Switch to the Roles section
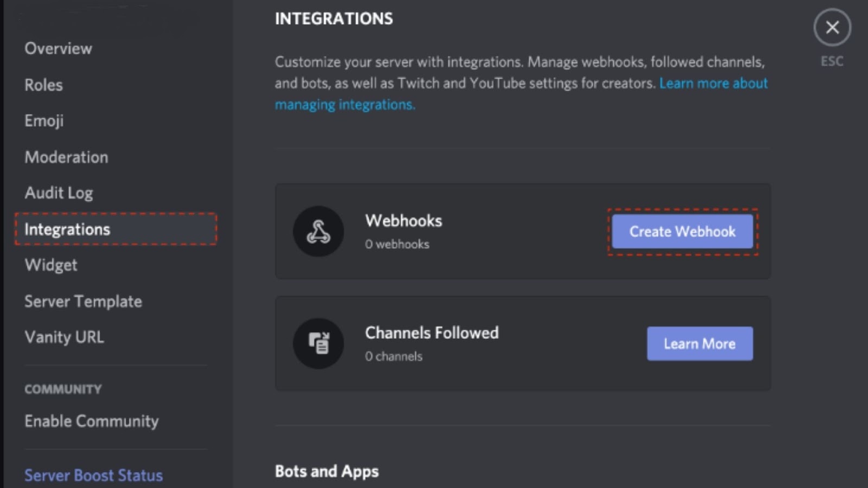868x488 pixels. click(x=43, y=85)
